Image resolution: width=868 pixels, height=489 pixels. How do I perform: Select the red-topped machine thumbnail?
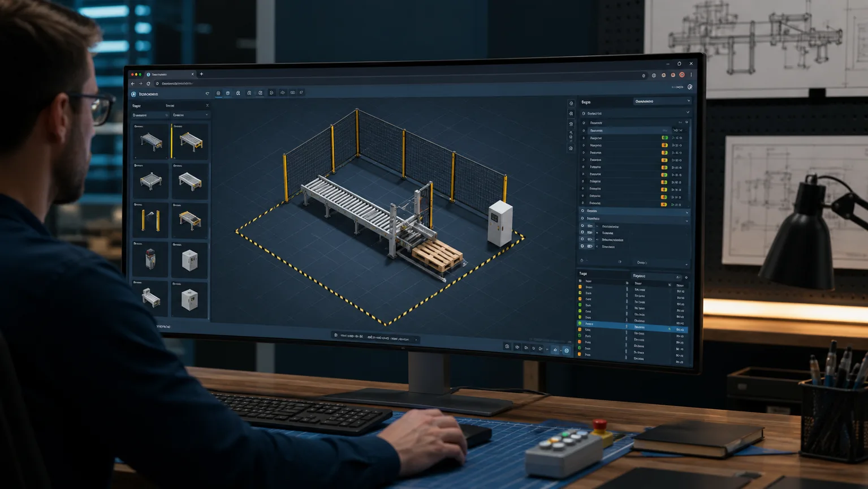151,259
